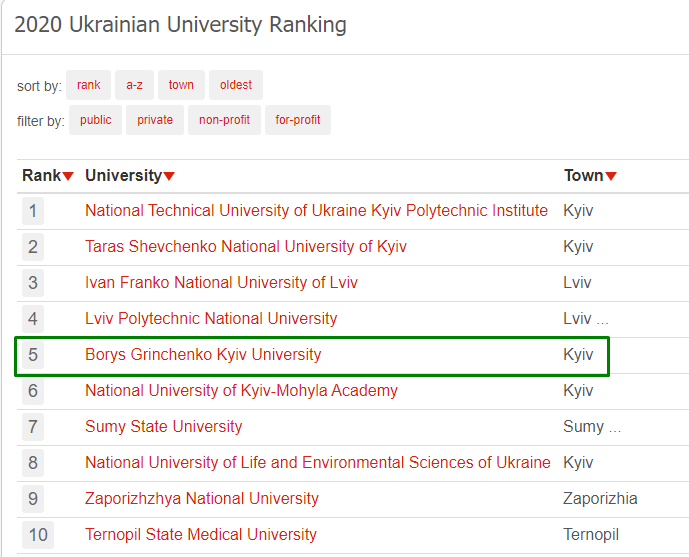Viewport: 689px width, 557px height.
Task: Sort universities by rank button
Action: tap(89, 85)
